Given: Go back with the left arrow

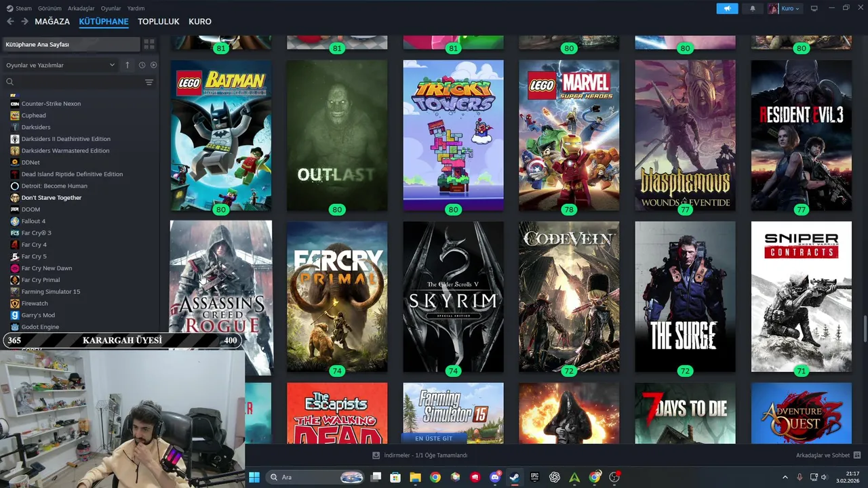Looking at the screenshot, I should [10, 22].
